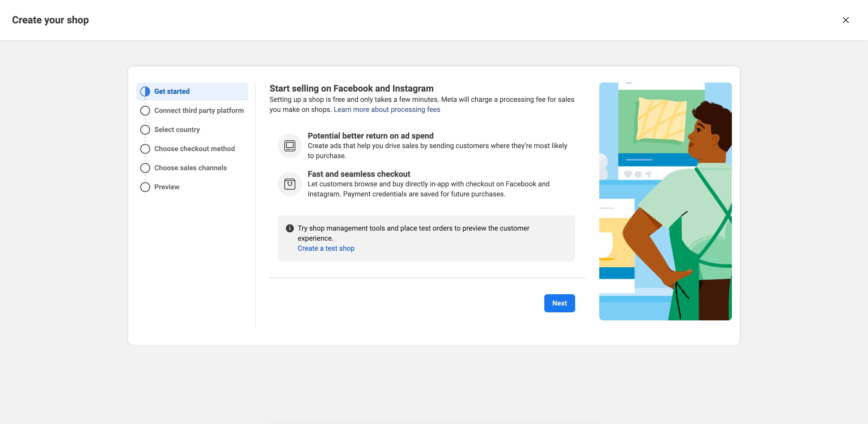Open Choose sales channels step label
Viewport: 868px width, 424px height.
pyautogui.click(x=190, y=168)
